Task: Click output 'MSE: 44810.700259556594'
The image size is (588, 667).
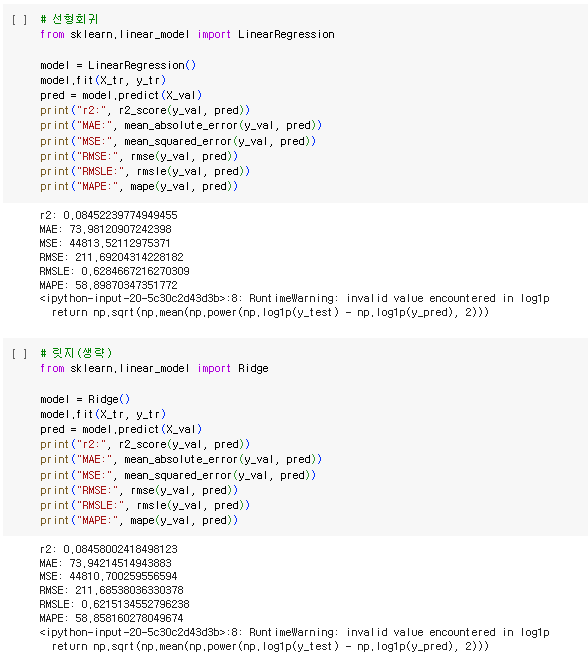Action: [x=108, y=576]
